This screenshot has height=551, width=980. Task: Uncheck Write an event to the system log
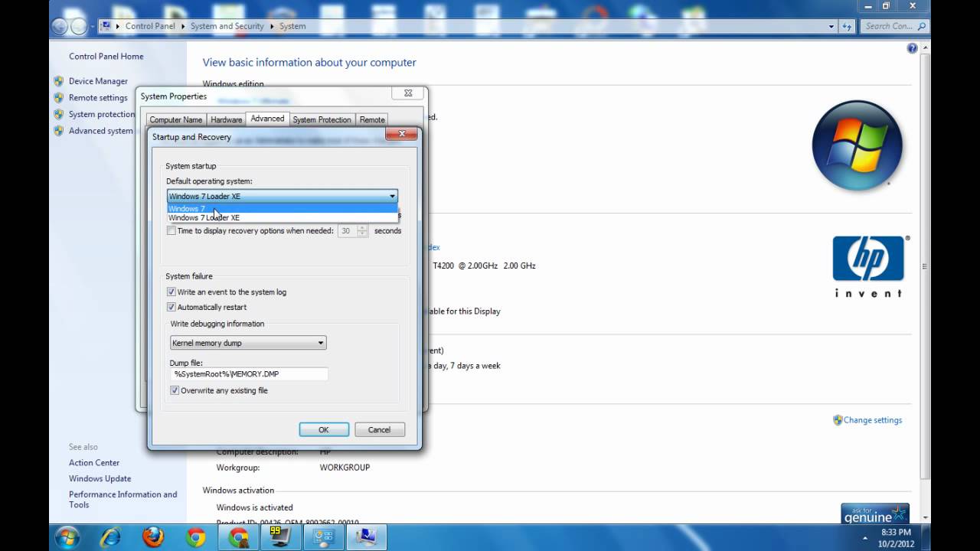click(171, 292)
